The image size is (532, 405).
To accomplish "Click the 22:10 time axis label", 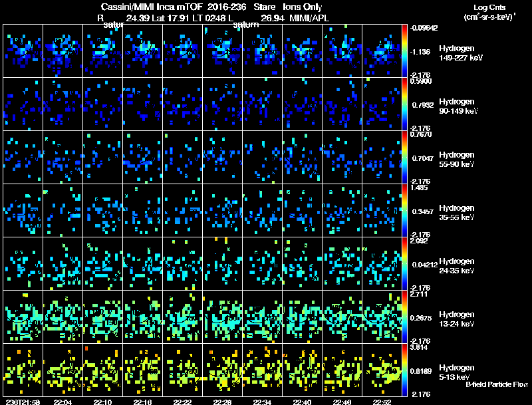I will [102, 402].
